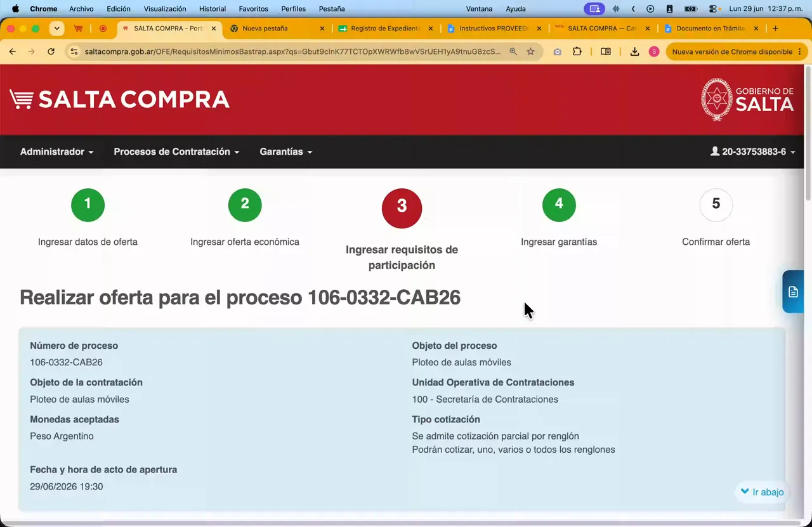Image resolution: width=812 pixels, height=527 pixels.
Task: Open the 20-33753883-6 user dropdown
Action: (x=753, y=152)
